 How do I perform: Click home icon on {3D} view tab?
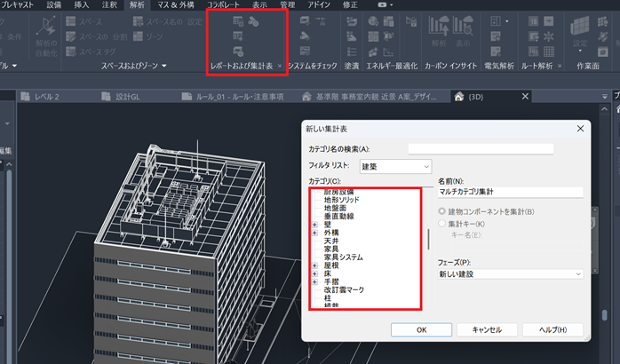pos(458,97)
